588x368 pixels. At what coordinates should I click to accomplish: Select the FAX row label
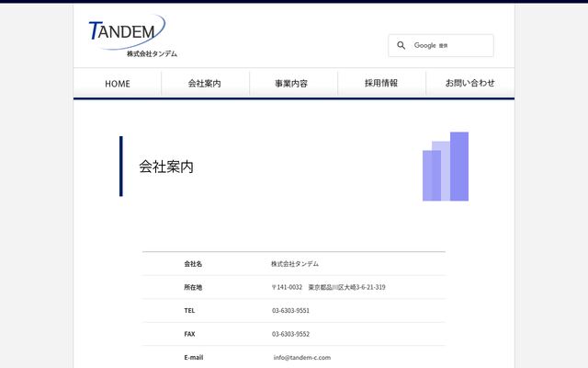[189, 334]
